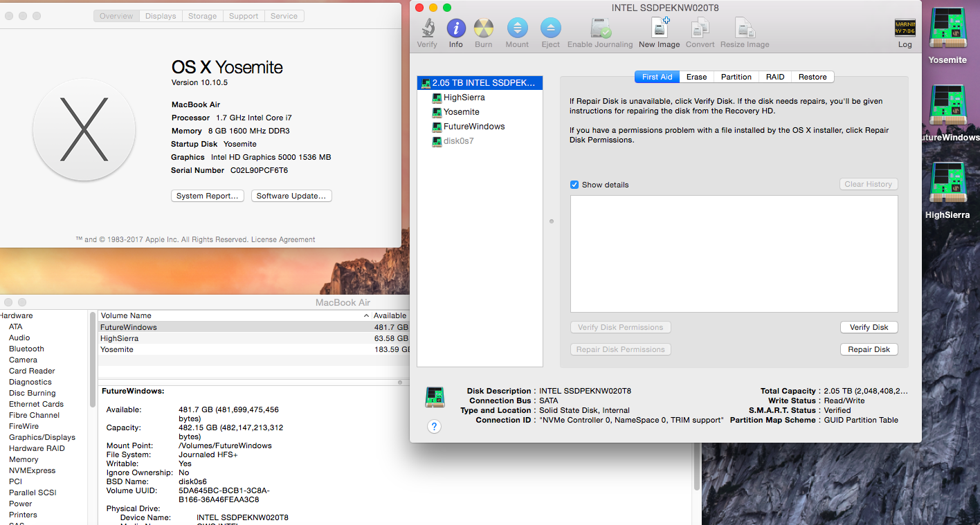Select the Overview tab in About This Mac
The width and height of the screenshot is (980, 525).
(116, 16)
